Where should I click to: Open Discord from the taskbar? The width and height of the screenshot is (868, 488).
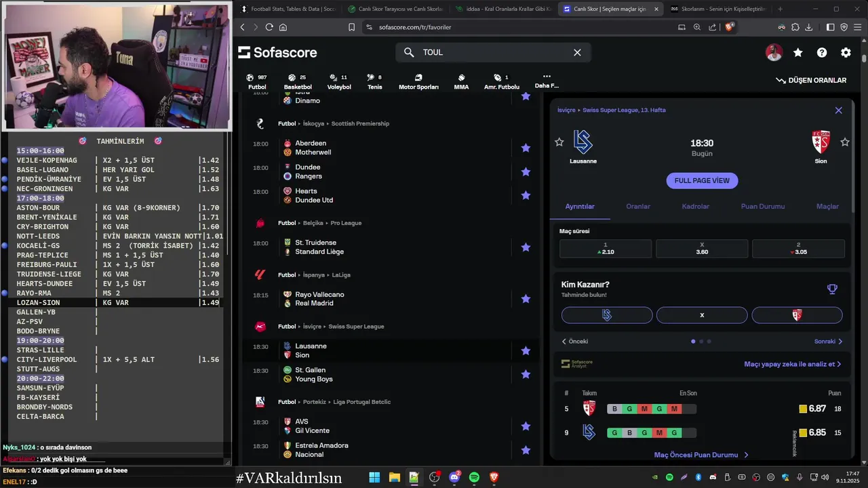point(454,477)
